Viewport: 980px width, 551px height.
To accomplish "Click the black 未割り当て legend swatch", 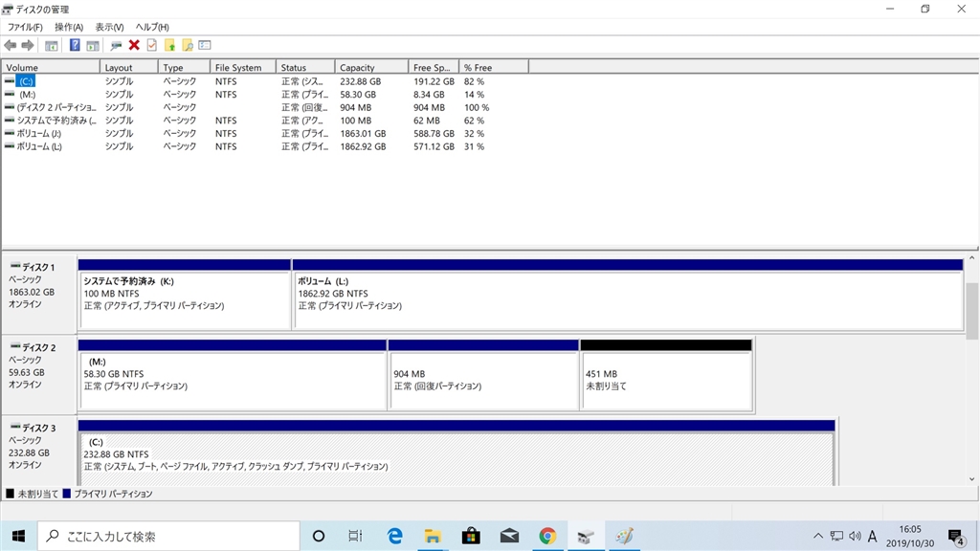I will [x=10, y=494].
